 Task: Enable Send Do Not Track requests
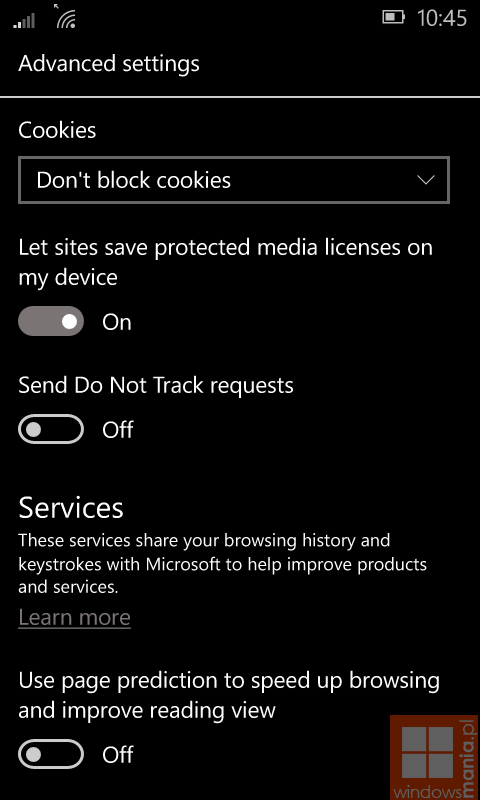coord(51,429)
